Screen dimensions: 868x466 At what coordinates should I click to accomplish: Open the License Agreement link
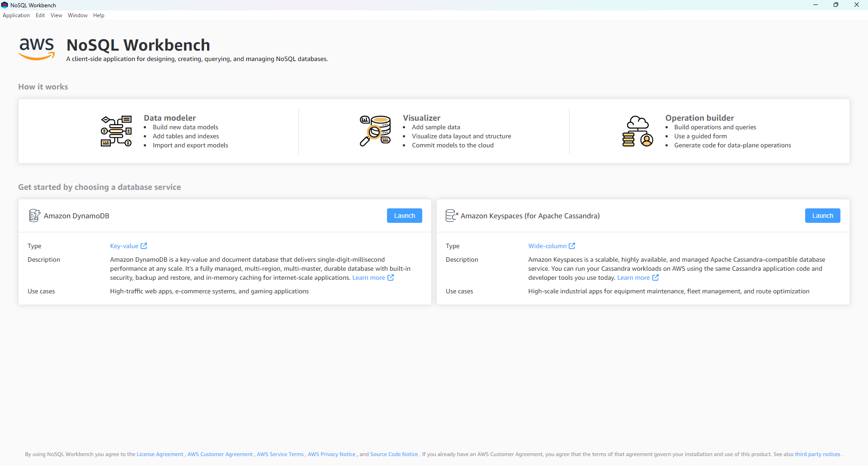(160, 454)
